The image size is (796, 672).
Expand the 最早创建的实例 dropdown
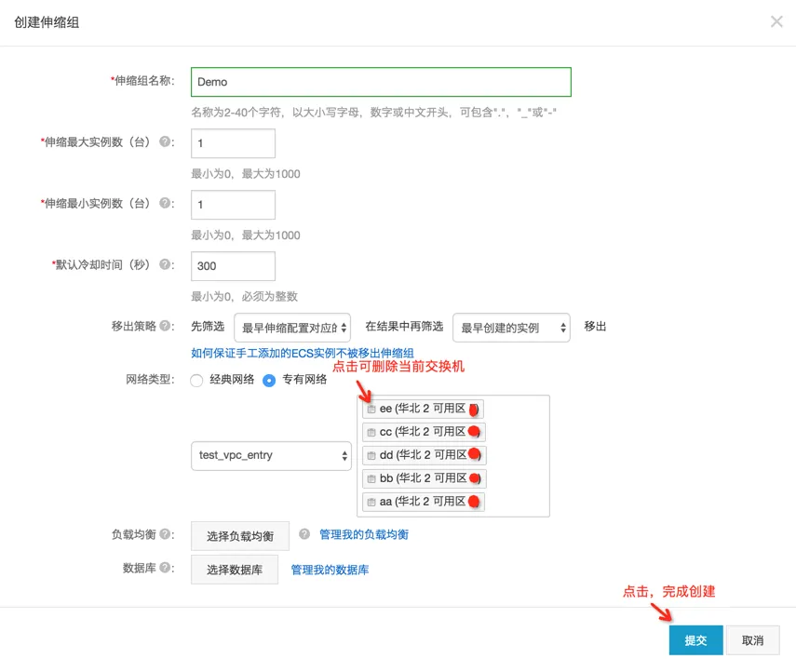510,327
